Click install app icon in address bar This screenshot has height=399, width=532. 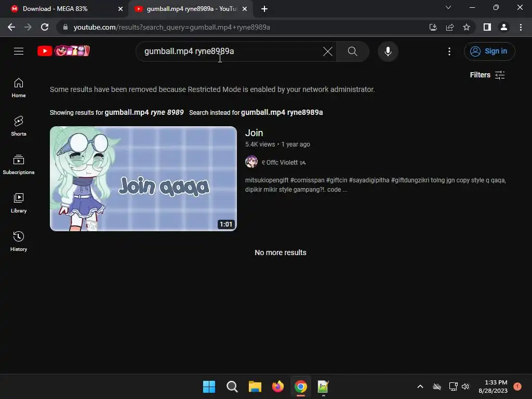click(x=433, y=27)
